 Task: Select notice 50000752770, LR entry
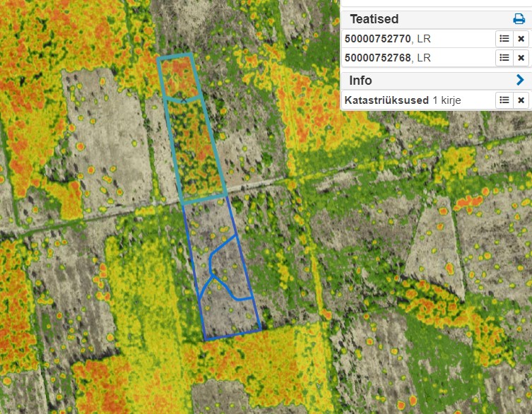(x=387, y=39)
